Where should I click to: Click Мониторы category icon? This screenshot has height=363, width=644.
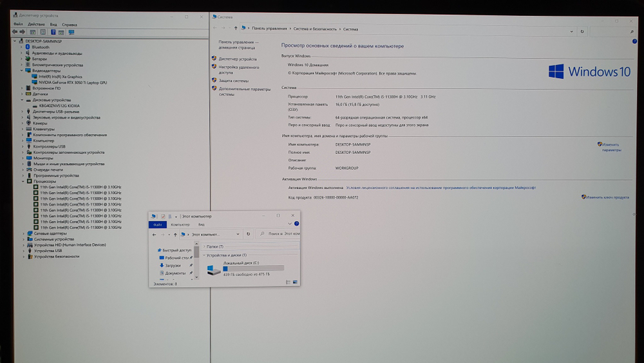coord(29,158)
